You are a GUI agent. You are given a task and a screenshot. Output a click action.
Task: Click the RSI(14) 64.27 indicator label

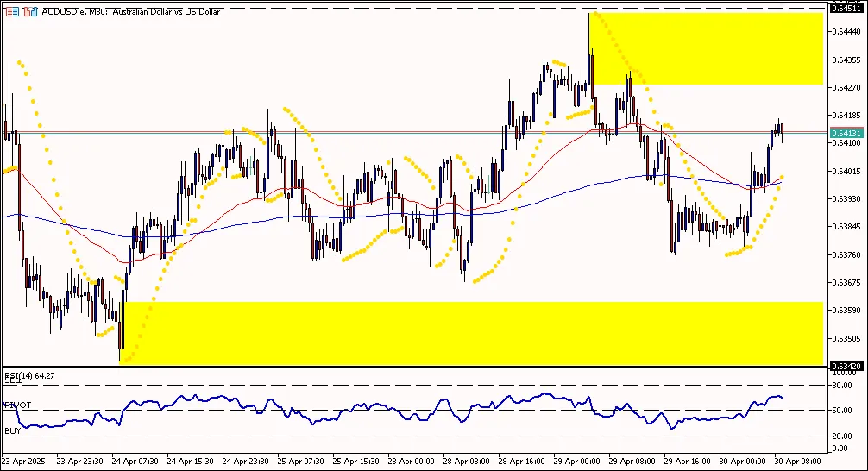30,376
